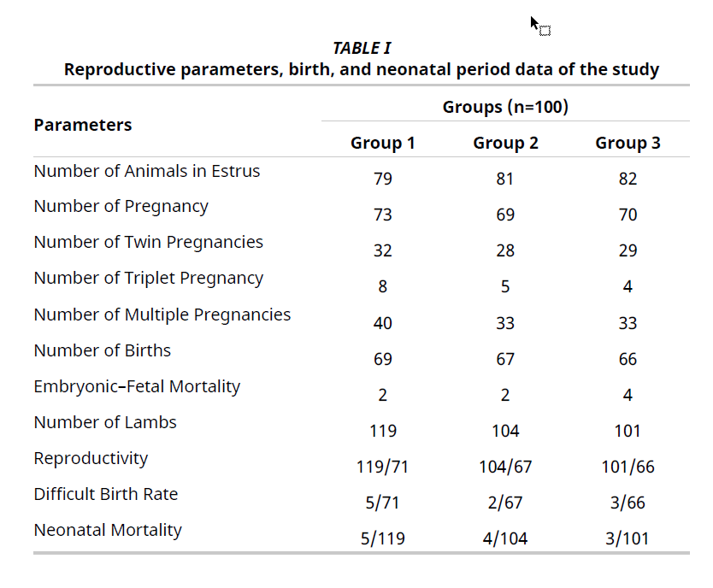Select the Group 2 Reproductivity value 104/67
The height and width of the screenshot is (588, 713).
pos(505,467)
